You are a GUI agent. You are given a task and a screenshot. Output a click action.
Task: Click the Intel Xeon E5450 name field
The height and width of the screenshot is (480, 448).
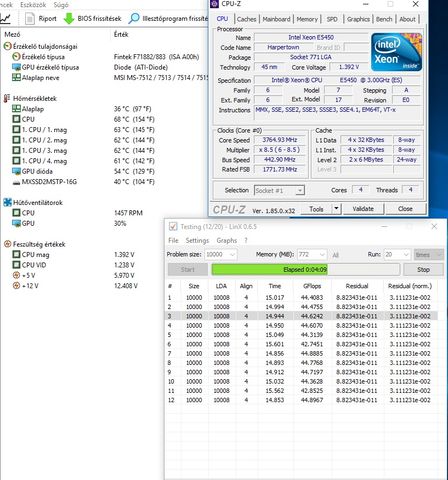click(311, 37)
